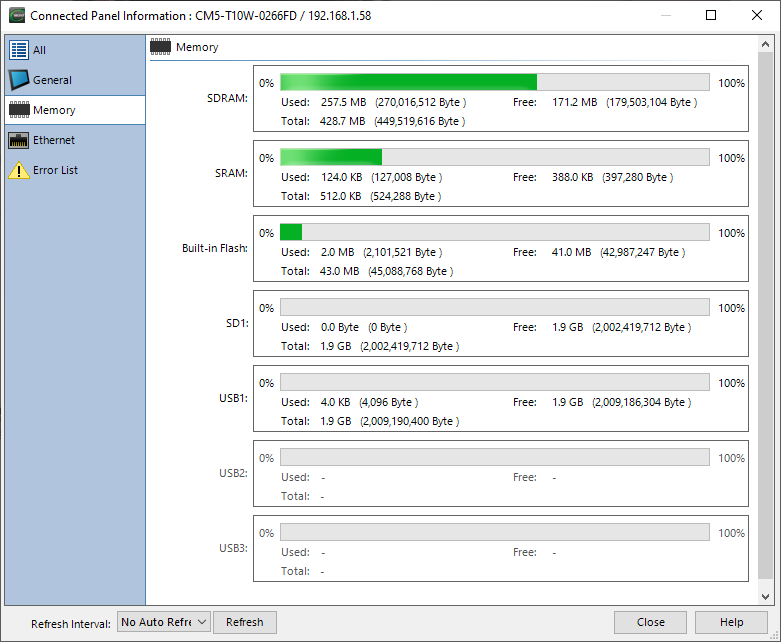Click the General panel icon
Viewport: 781px width, 642px height.
pos(19,80)
